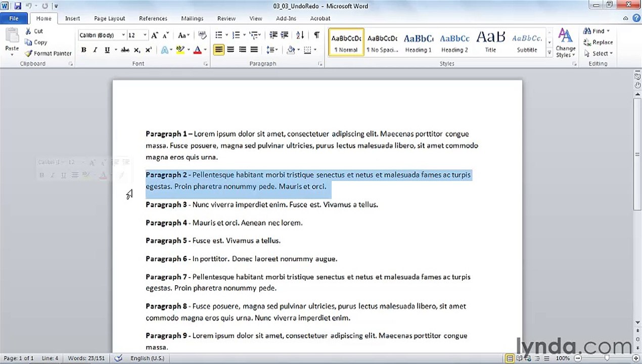Toggle Align Text Left
Screen dimensions: 642x364
218,50
